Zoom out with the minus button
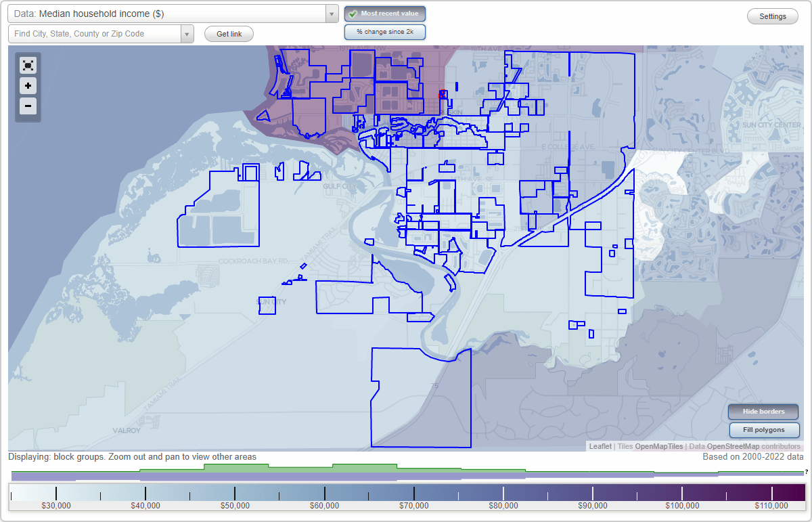 [x=28, y=106]
